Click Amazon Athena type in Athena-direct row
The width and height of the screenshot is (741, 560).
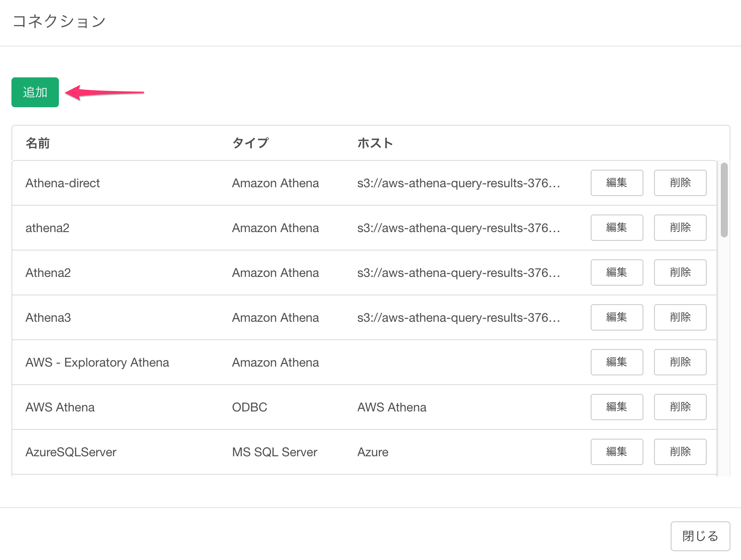click(x=276, y=183)
